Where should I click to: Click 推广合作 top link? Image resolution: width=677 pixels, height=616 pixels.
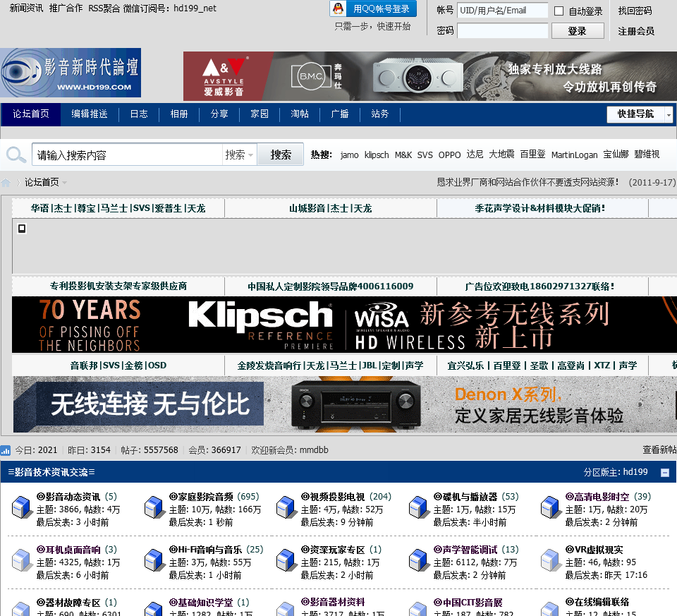pos(66,8)
